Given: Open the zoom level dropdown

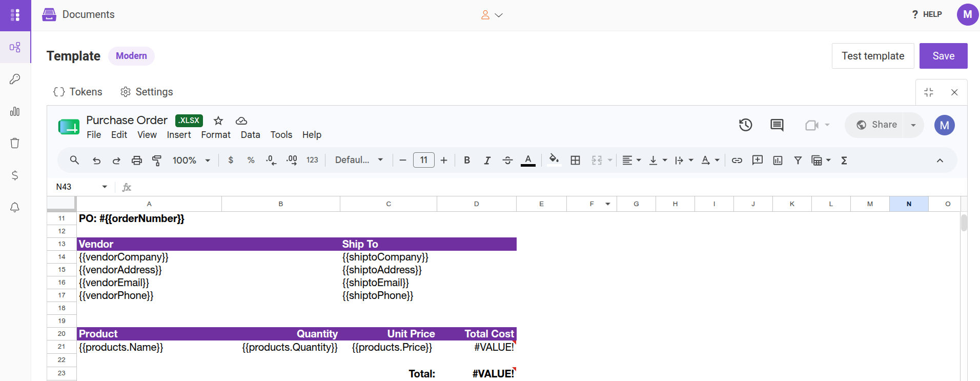Looking at the screenshot, I should (x=192, y=161).
